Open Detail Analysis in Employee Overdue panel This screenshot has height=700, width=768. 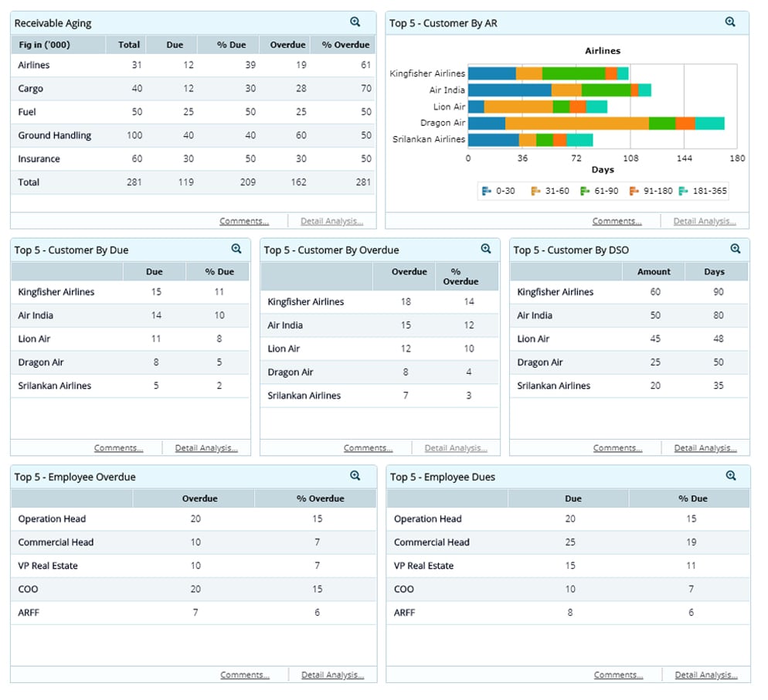tap(332, 675)
